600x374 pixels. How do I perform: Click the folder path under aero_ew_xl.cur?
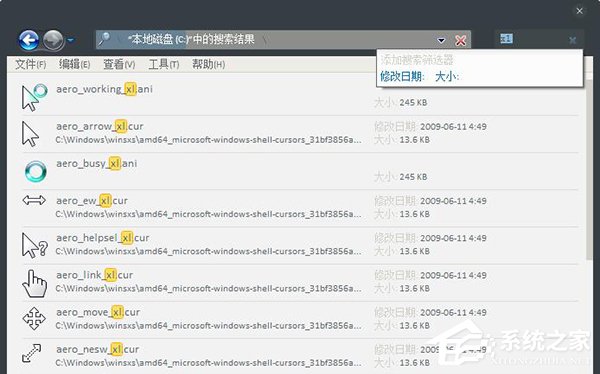(x=208, y=214)
